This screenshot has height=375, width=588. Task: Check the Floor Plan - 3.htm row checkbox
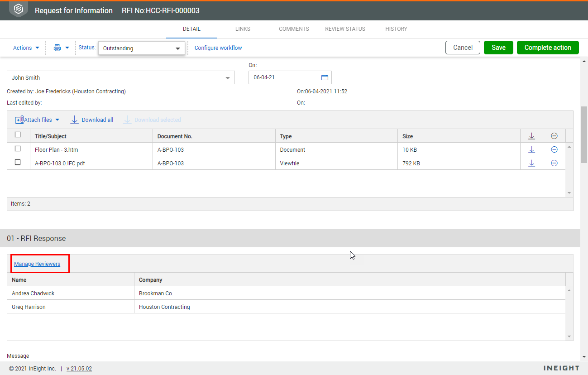pos(18,149)
